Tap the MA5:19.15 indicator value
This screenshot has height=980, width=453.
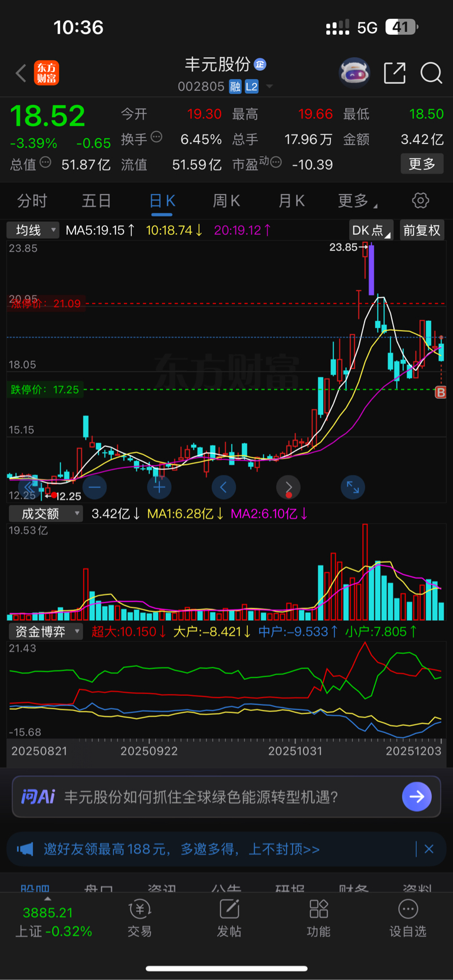click(100, 230)
